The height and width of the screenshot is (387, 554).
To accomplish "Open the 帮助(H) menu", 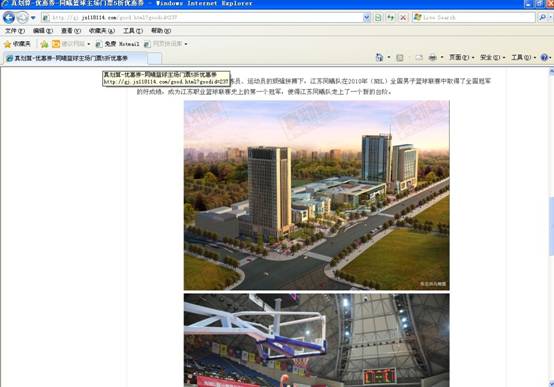I will pos(161,31).
